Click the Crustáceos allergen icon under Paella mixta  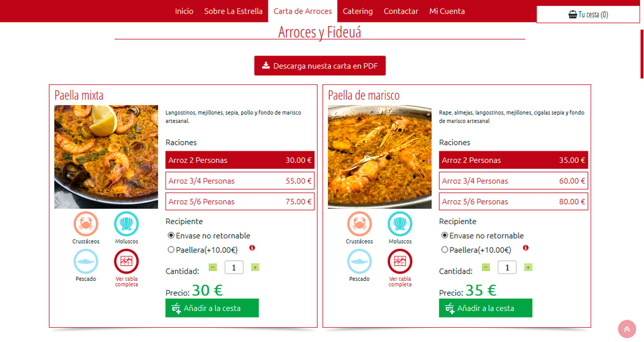[86, 224]
